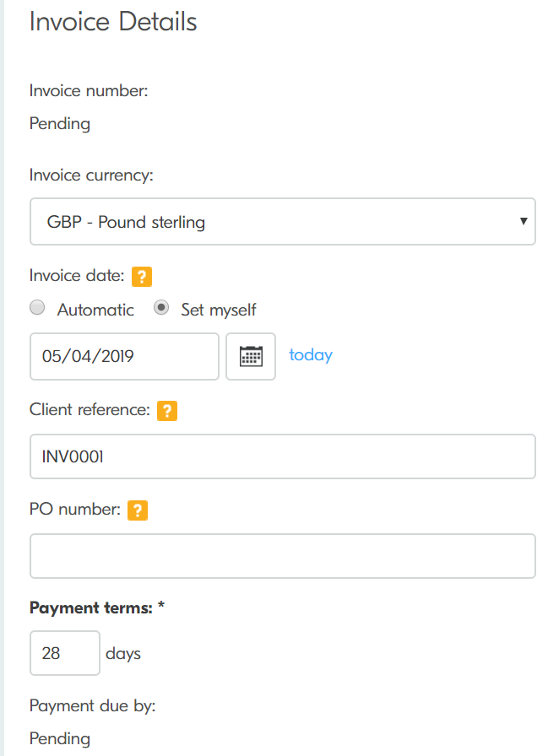Select the Automatic invoice date radio button
548x756 pixels.
pos(37,309)
